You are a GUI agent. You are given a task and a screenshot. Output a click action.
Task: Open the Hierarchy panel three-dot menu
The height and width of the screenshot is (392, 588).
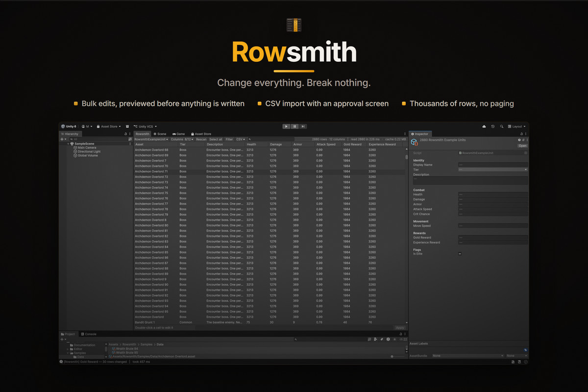(x=130, y=134)
